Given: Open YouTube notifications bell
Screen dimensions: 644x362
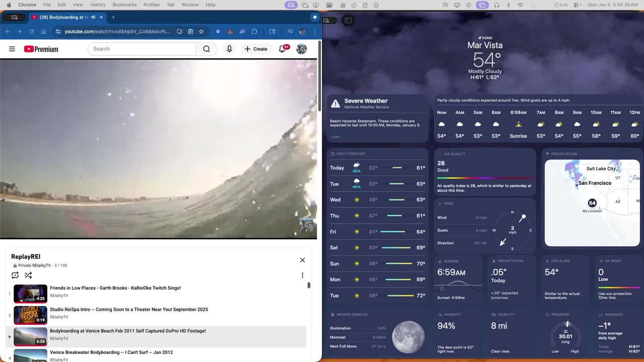Looking at the screenshot, I should point(282,49).
